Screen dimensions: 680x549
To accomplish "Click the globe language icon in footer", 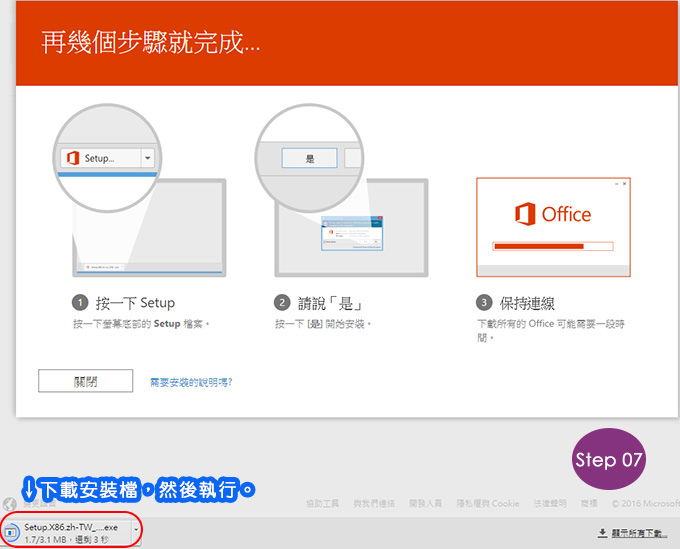I will click(x=10, y=504).
